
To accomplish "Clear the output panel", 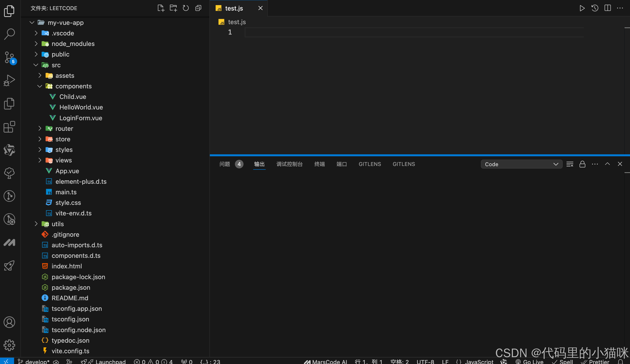I will 570,164.
